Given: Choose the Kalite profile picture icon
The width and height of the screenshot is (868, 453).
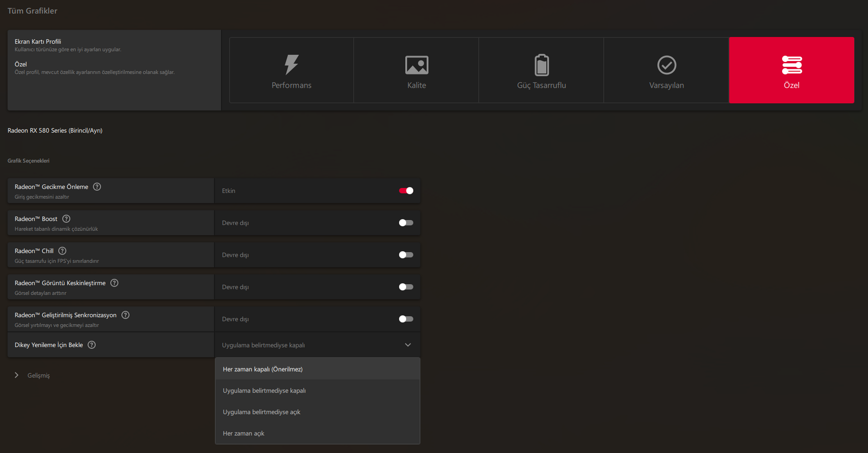Looking at the screenshot, I should tap(417, 65).
